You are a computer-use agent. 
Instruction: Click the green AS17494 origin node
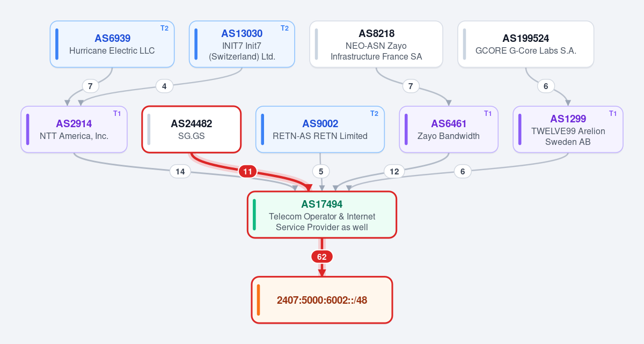point(321,214)
